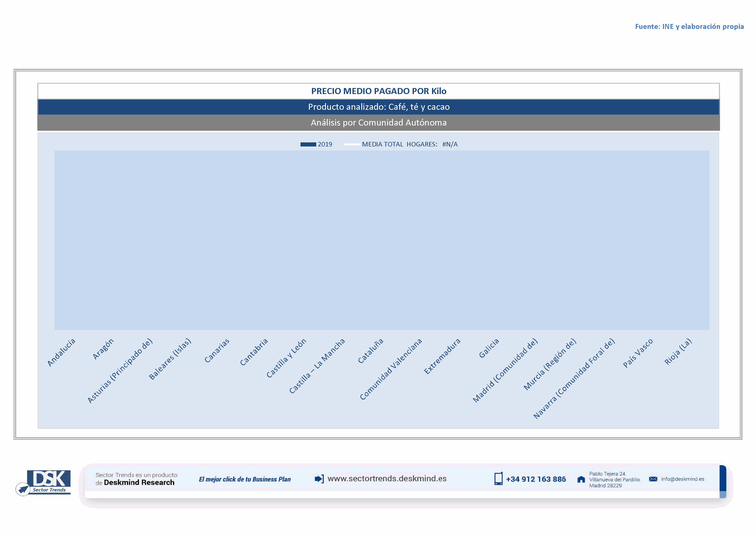
Task: Open www.sectortrends.deskmind.es link
Action: 387,479
